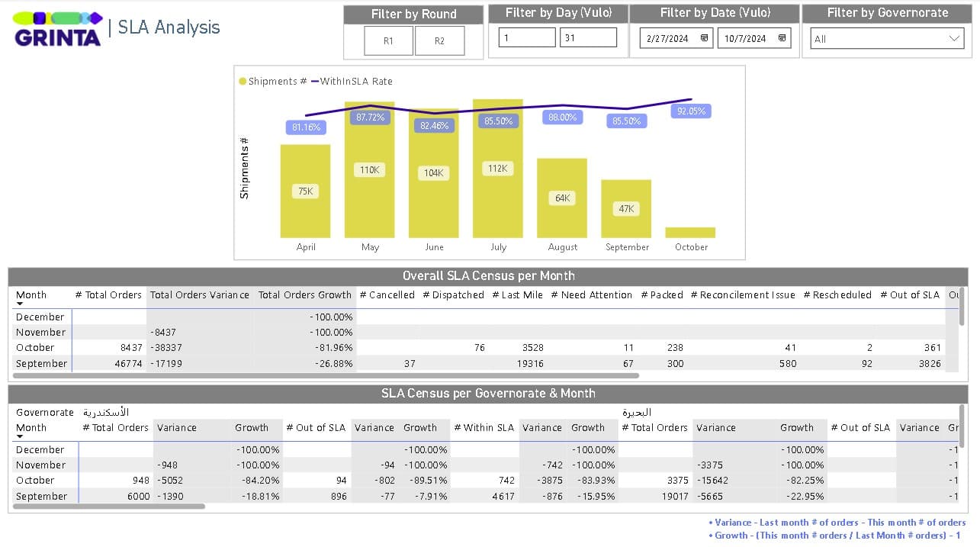Sort by # Cancelled column
The height and width of the screenshot is (547, 980).
pyautogui.click(x=387, y=294)
